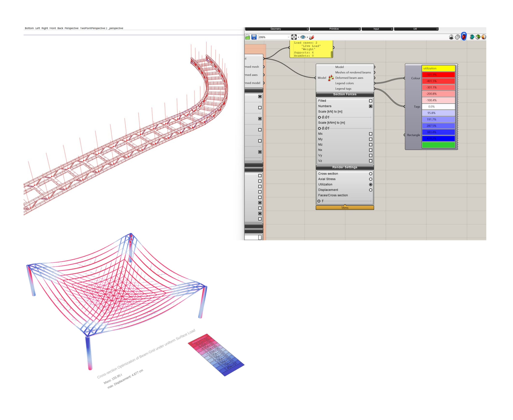Click the wireframe preview icon
The image size is (513, 420).
tap(457, 37)
